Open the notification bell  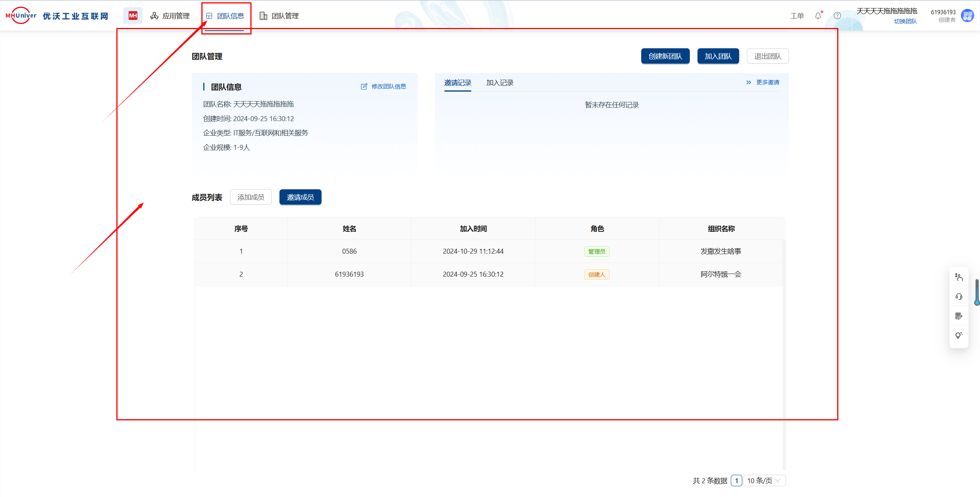(818, 16)
